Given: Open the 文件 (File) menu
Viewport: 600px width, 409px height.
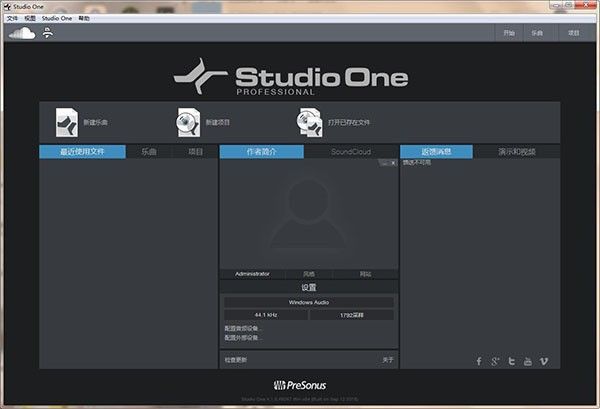Looking at the screenshot, I should 12,18.
